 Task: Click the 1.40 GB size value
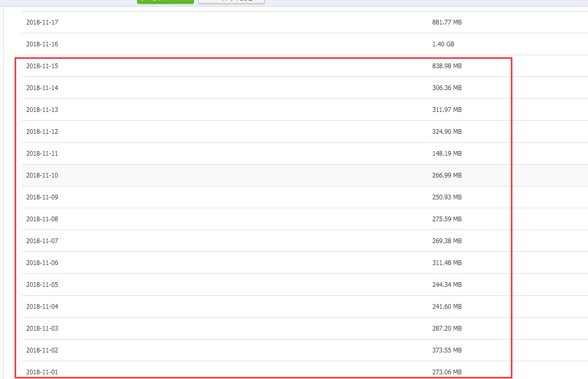[x=443, y=44]
